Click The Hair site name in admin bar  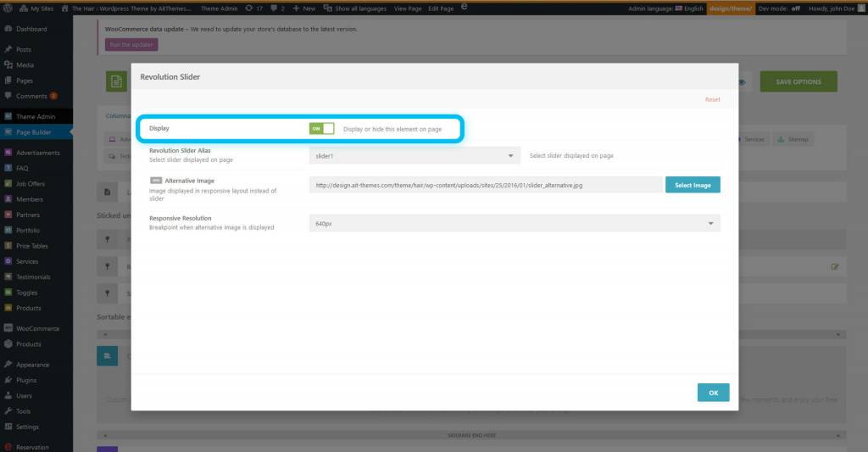(126, 8)
